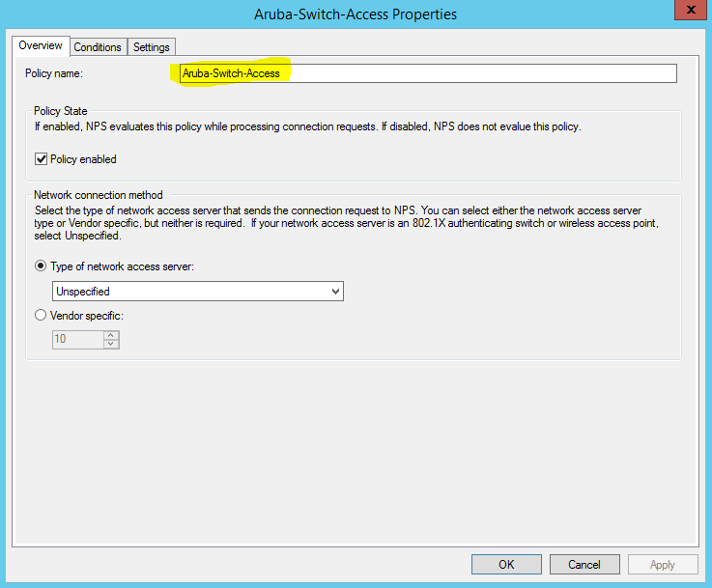Open the Settings tab
The image size is (712, 588).
(152, 47)
